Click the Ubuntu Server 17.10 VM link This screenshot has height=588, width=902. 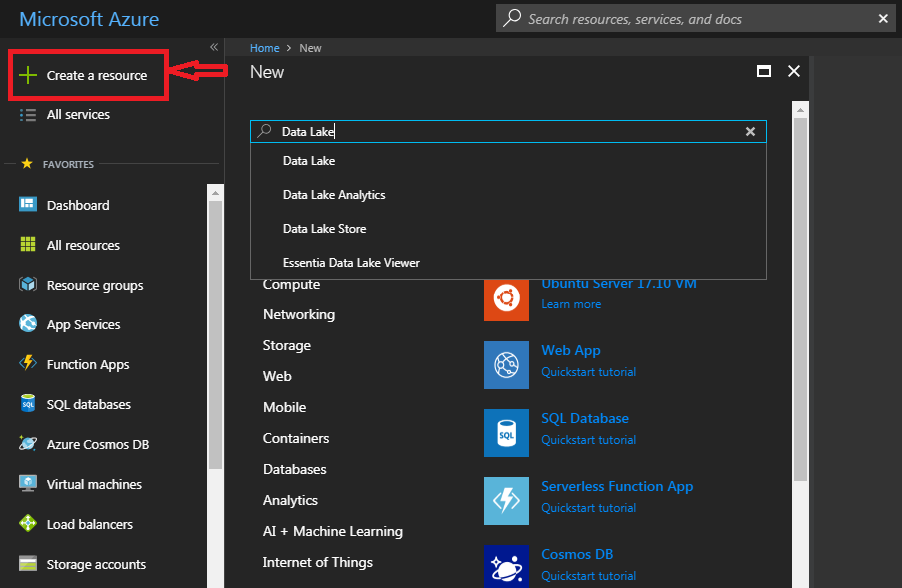tap(619, 285)
